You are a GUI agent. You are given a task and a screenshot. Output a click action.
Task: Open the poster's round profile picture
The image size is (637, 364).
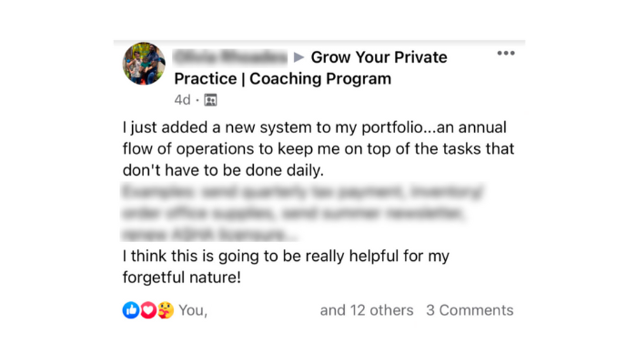144,64
